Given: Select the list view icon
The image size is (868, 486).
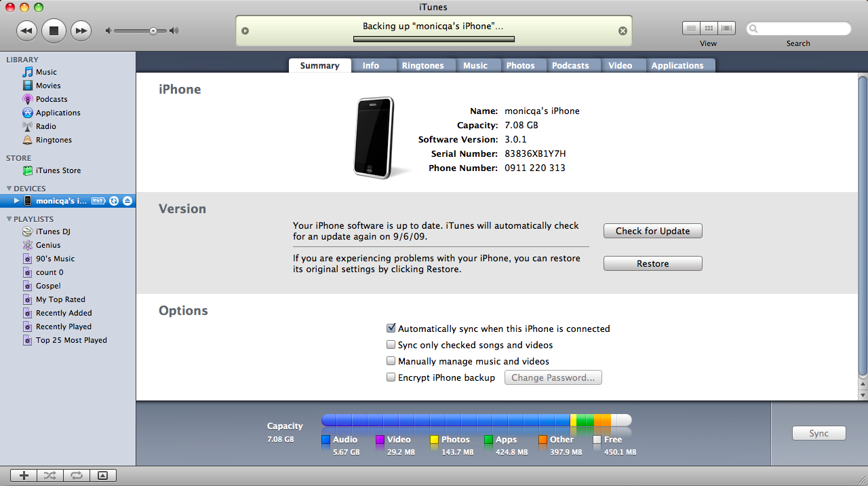Looking at the screenshot, I should click(691, 29).
